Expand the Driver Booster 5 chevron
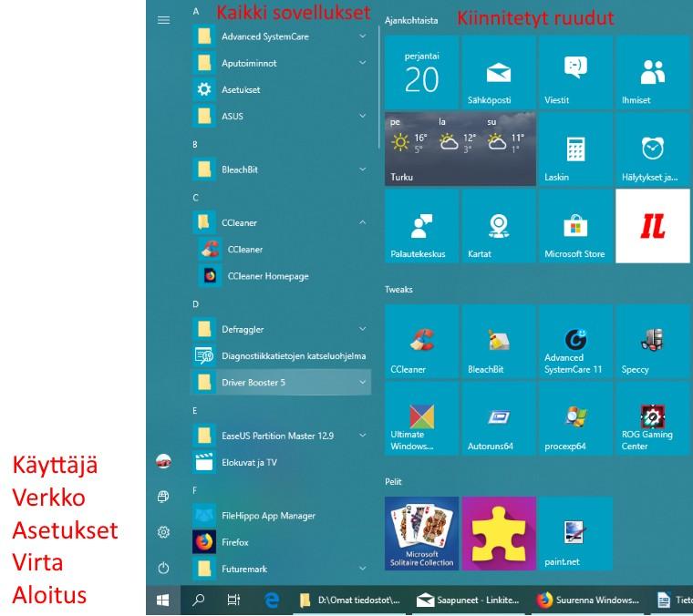 [362, 382]
